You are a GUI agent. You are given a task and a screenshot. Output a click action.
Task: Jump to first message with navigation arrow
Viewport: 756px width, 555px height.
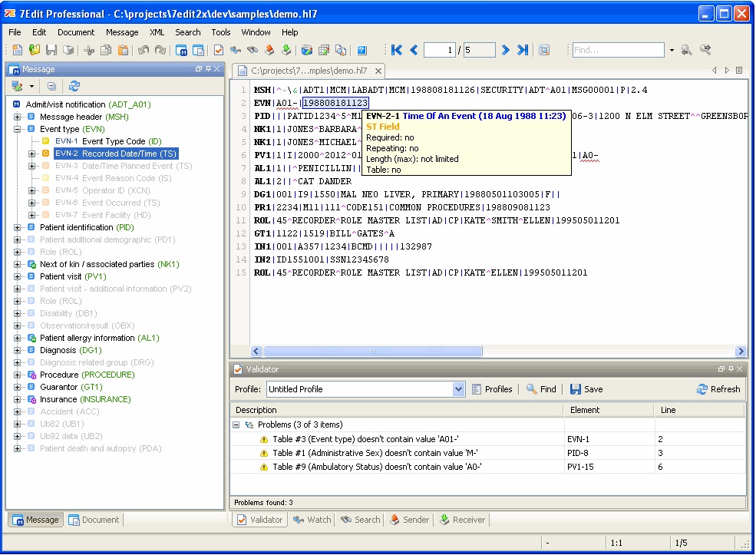(x=397, y=51)
